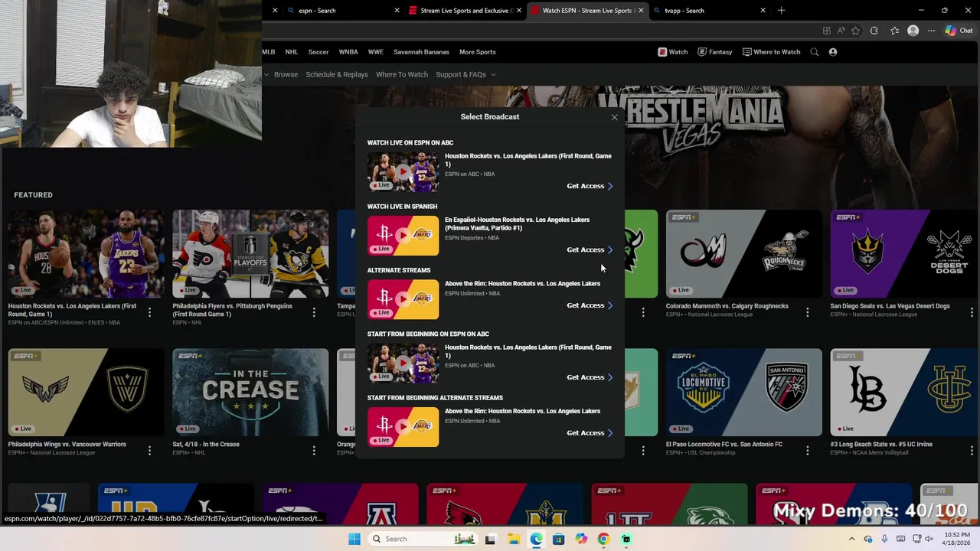Open Microsoft Store from the taskbar

tap(558, 539)
